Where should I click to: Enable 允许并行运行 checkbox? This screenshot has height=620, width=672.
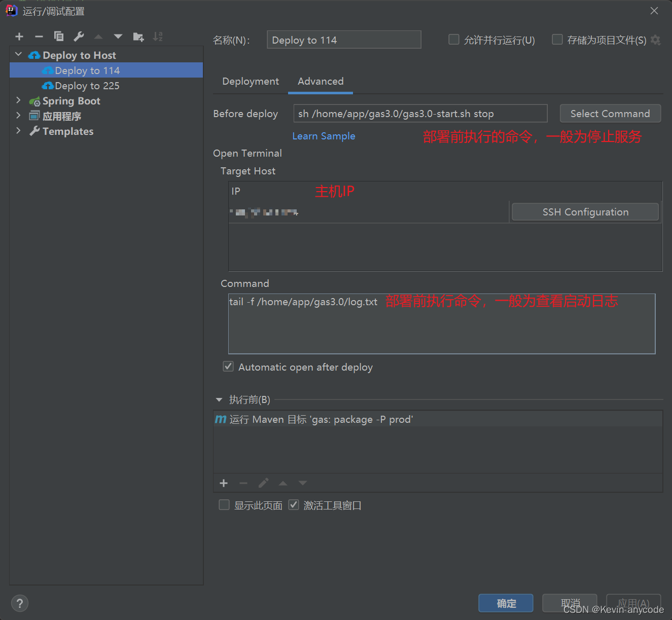click(x=454, y=40)
